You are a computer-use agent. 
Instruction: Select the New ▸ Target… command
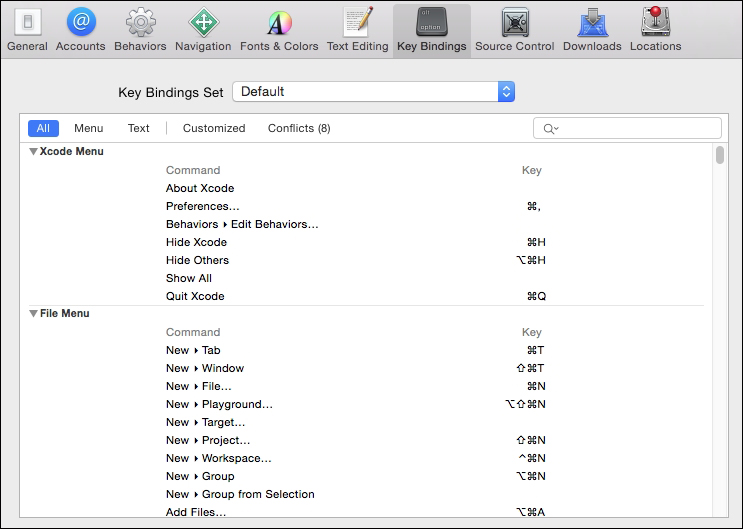[x=205, y=422]
